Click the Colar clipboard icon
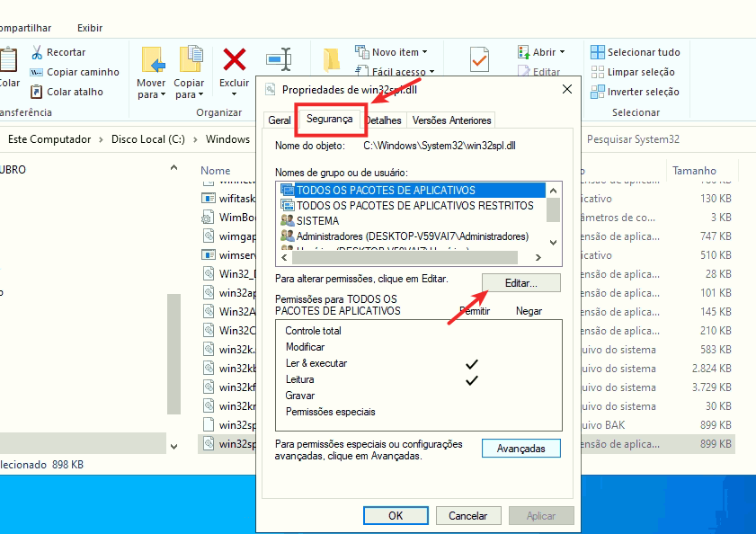756x534 pixels. pos(8,60)
